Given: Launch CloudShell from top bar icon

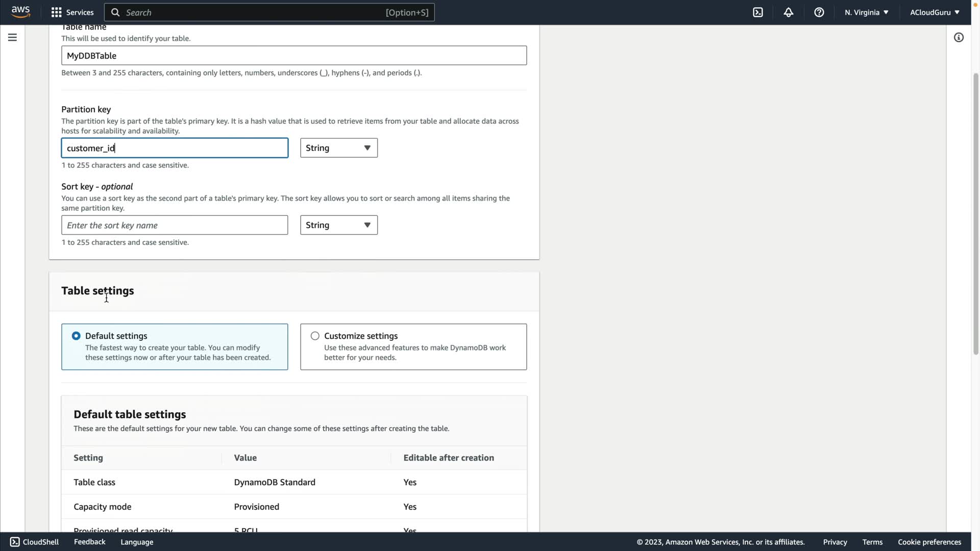Looking at the screenshot, I should [758, 12].
